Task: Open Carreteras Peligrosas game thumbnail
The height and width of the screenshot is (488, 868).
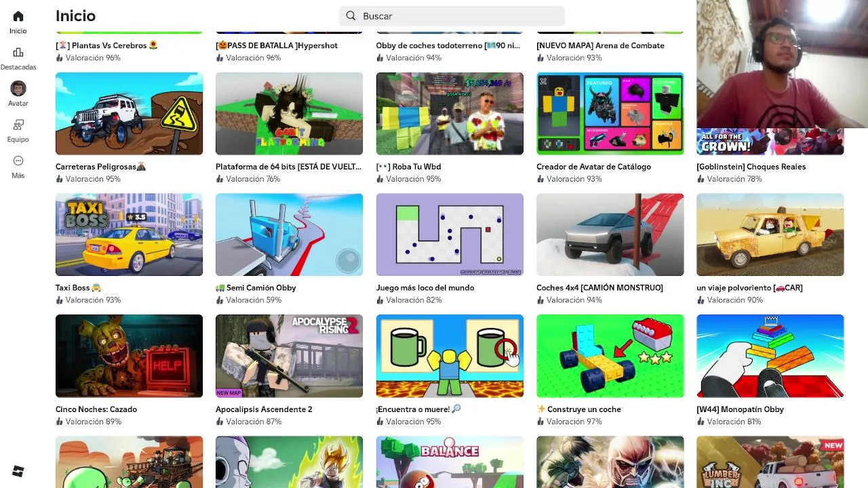Action: tap(129, 114)
